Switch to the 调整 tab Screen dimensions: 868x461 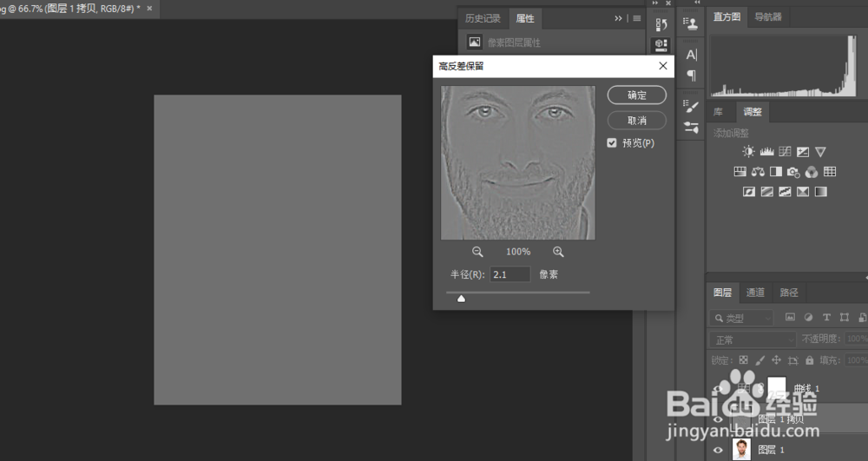tap(753, 112)
